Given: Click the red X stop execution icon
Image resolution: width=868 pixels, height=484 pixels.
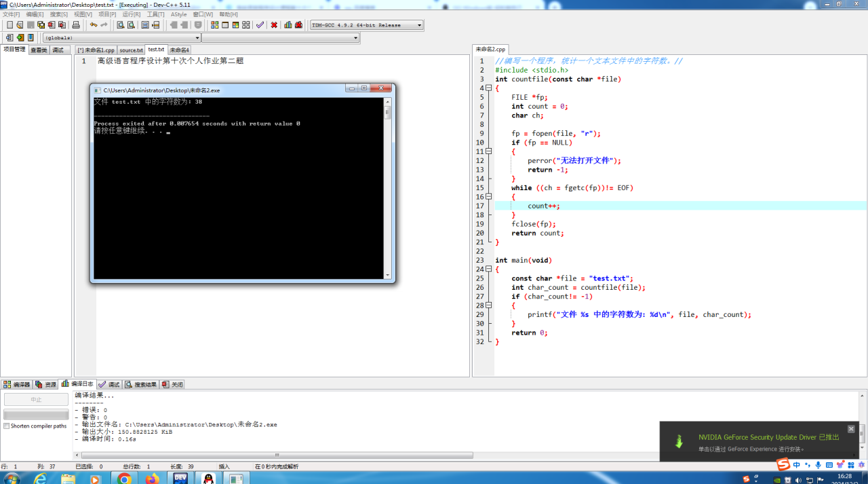Looking at the screenshot, I should 274,25.
